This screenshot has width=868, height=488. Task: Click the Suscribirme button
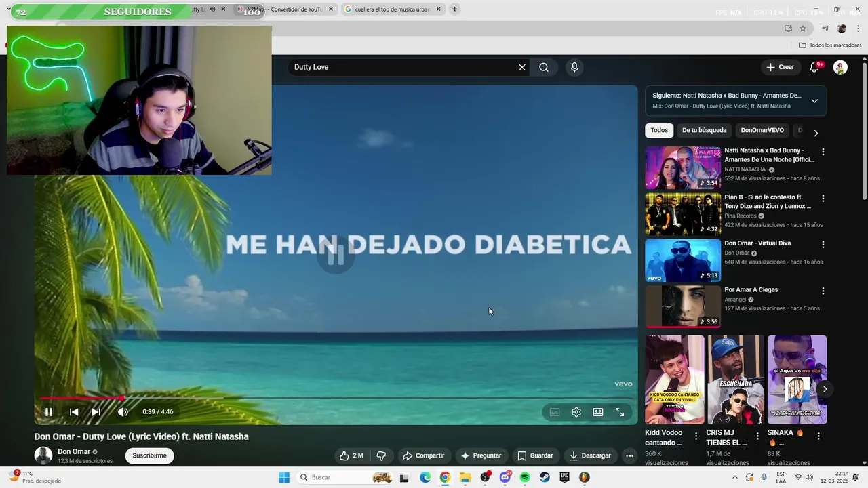tap(149, 455)
